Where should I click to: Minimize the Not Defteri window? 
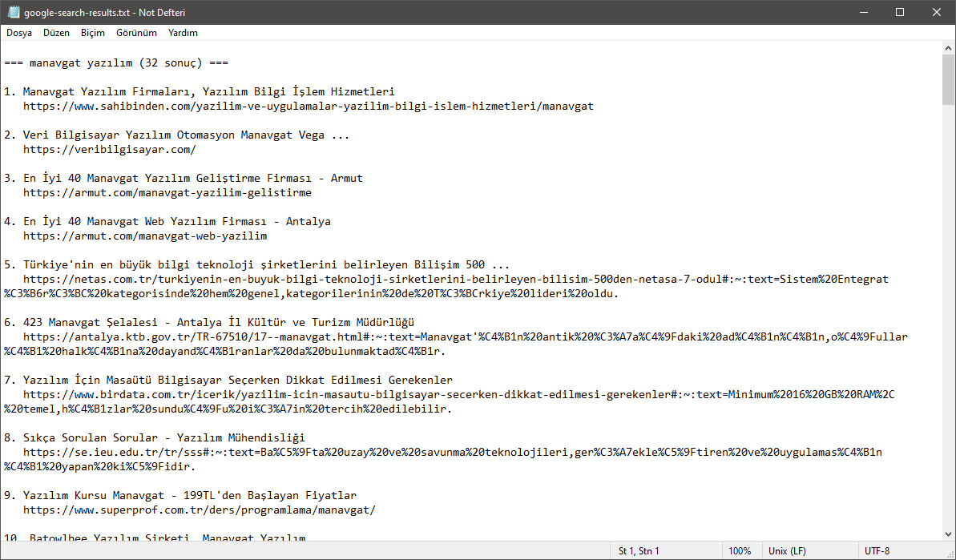click(x=863, y=12)
